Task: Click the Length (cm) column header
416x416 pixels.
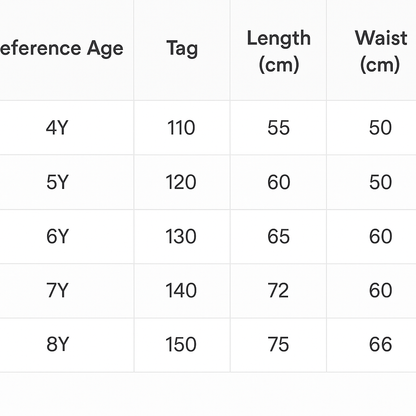Action: click(x=279, y=51)
